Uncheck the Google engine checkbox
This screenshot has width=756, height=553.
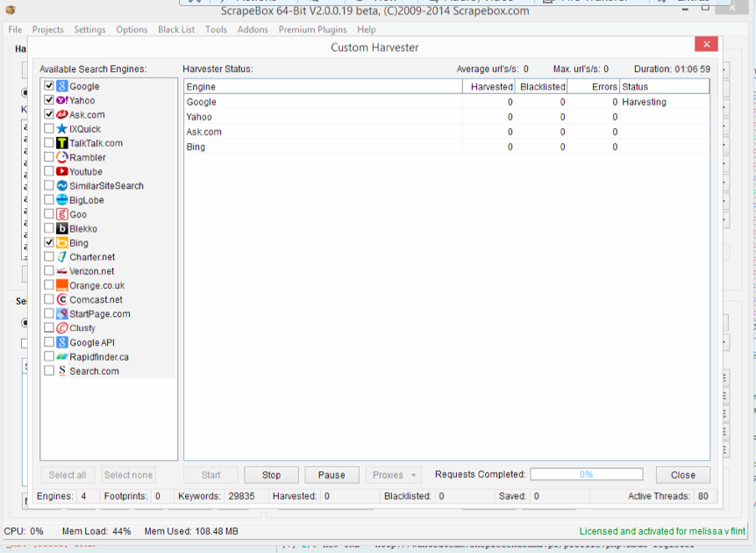coord(49,85)
